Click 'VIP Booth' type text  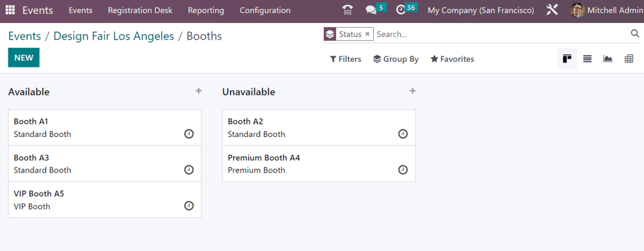32,207
